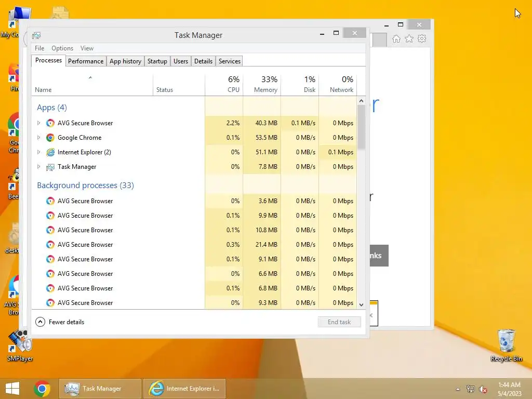Click the End task button

pyautogui.click(x=339, y=322)
